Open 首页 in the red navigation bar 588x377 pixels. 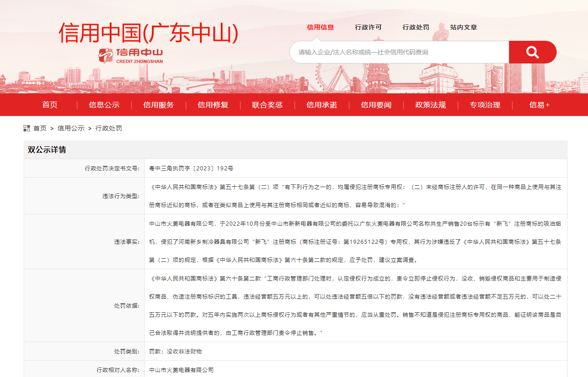50,105
